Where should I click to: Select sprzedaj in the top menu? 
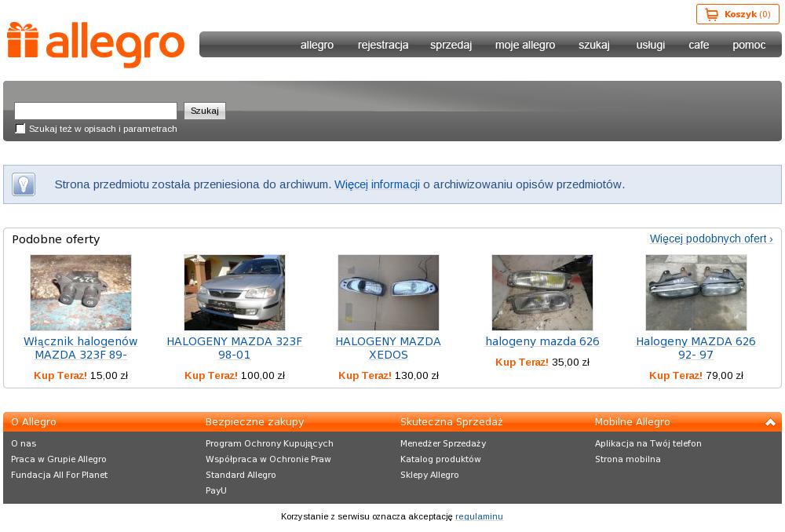(x=451, y=45)
